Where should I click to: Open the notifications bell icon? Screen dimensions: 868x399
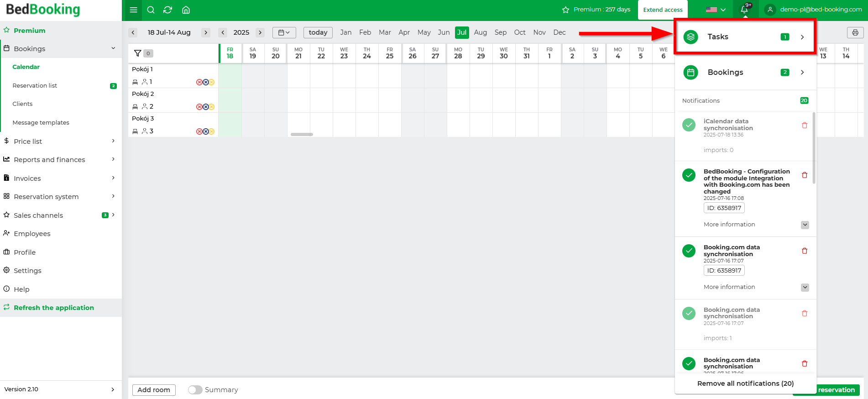745,9
